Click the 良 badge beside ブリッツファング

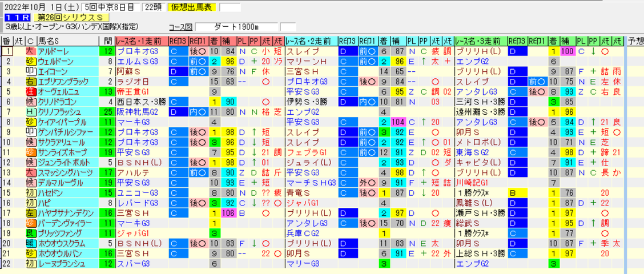click(30, 233)
